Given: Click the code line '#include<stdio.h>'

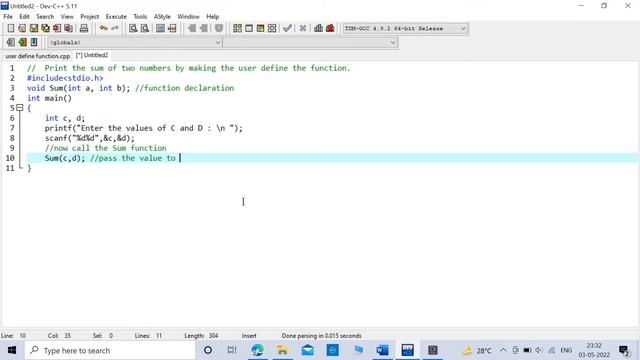Looking at the screenshot, I should [65, 78].
